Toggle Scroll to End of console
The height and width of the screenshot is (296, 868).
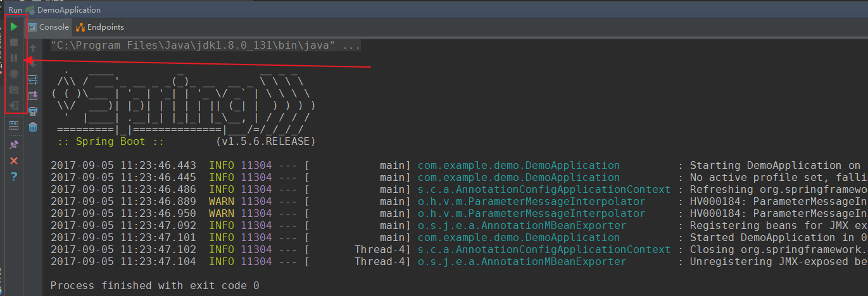coord(33,95)
